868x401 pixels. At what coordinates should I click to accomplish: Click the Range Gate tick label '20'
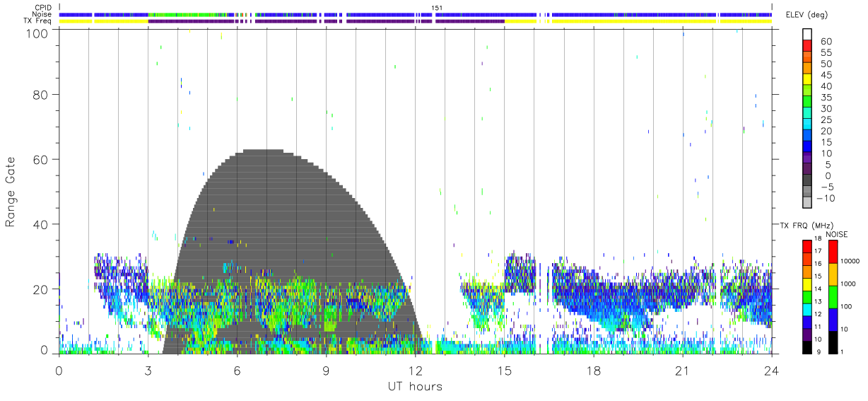pos(40,289)
